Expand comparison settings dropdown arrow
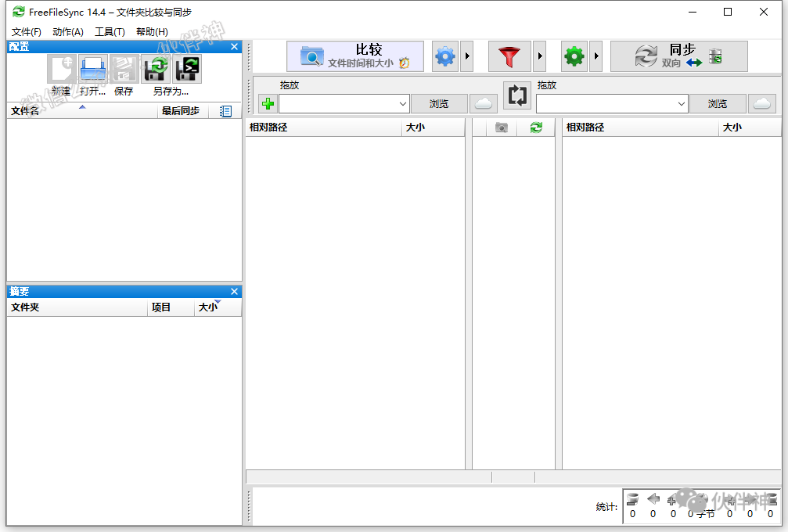This screenshot has width=788, height=532. point(467,56)
